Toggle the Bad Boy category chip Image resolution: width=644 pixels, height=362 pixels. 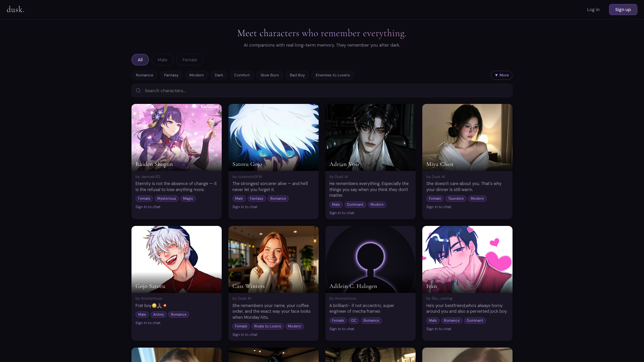click(297, 75)
